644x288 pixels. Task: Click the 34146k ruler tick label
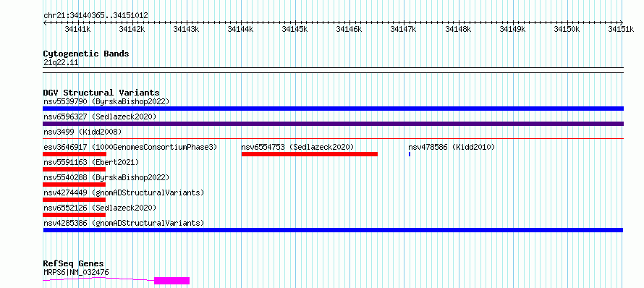pos(349,29)
